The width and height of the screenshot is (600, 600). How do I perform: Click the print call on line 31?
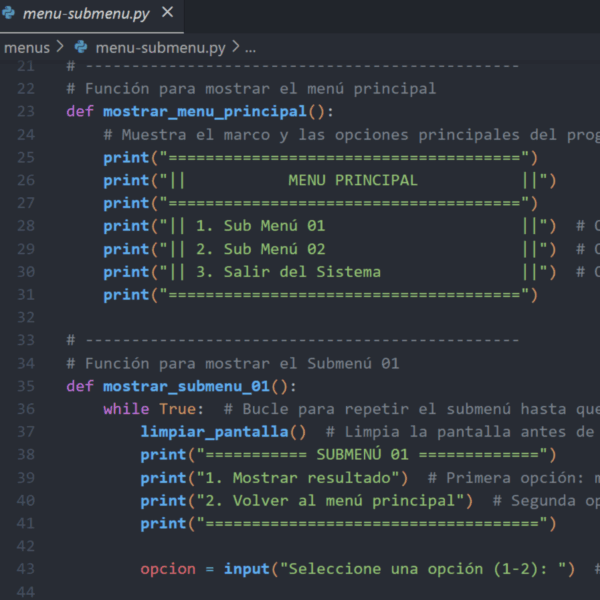pyautogui.click(x=126, y=295)
